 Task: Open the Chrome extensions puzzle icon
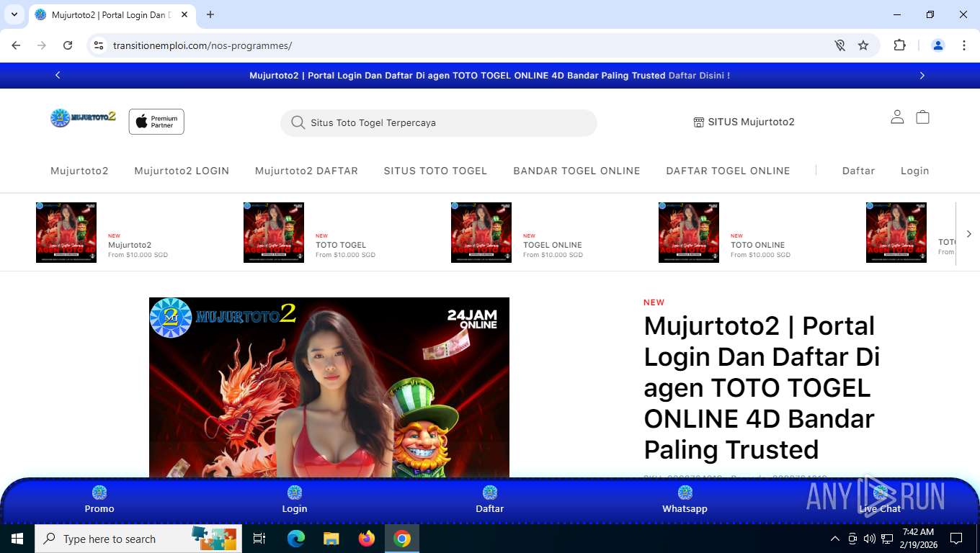point(899,45)
